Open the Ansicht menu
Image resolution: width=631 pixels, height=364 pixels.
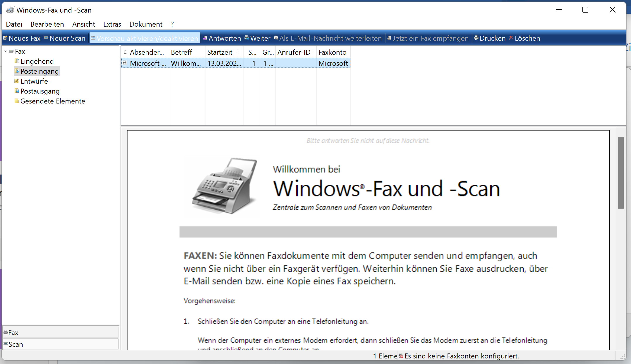[84, 24]
